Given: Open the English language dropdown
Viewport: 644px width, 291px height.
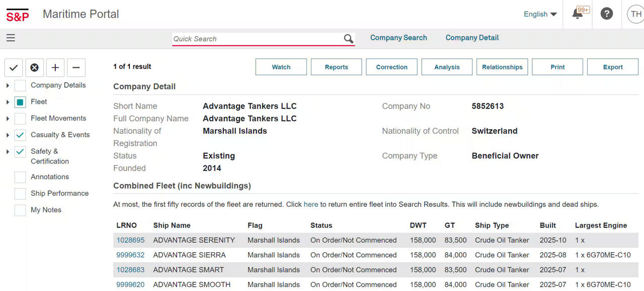Looking at the screenshot, I should (540, 14).
